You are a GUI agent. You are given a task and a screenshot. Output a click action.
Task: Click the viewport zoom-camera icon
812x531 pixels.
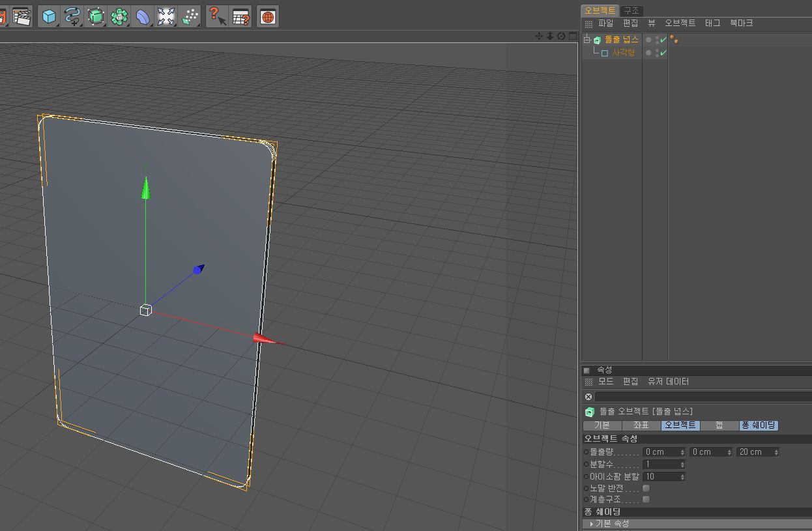(550, 36)
